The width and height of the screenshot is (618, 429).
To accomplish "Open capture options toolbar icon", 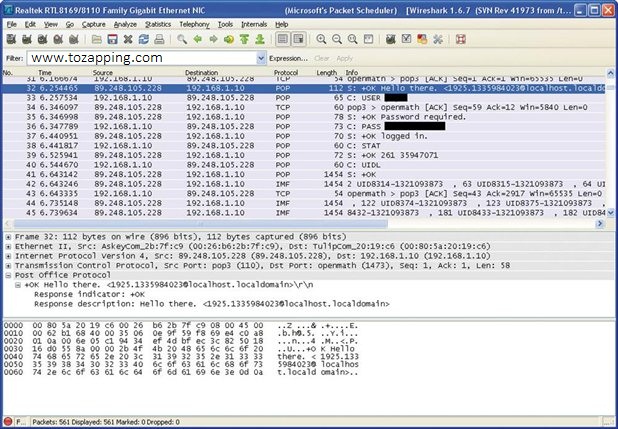I will pos(27,39).
